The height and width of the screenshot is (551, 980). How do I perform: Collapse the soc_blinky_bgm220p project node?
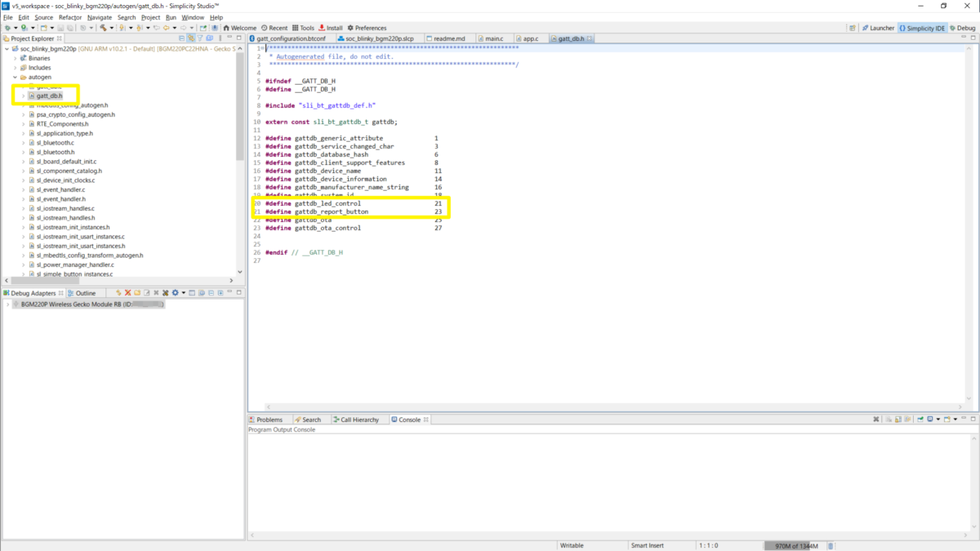coord(7,49)
